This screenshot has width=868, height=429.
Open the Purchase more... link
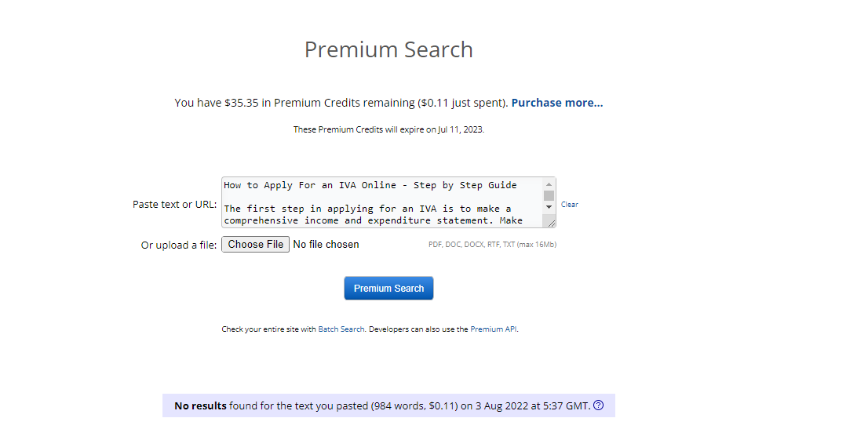(x=557, y=103)
